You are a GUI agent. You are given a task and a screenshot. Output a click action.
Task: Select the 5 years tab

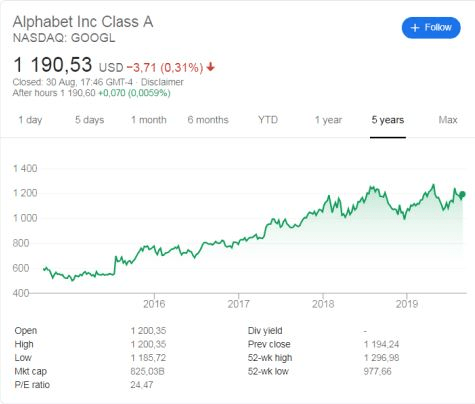(x=388, y=120)
